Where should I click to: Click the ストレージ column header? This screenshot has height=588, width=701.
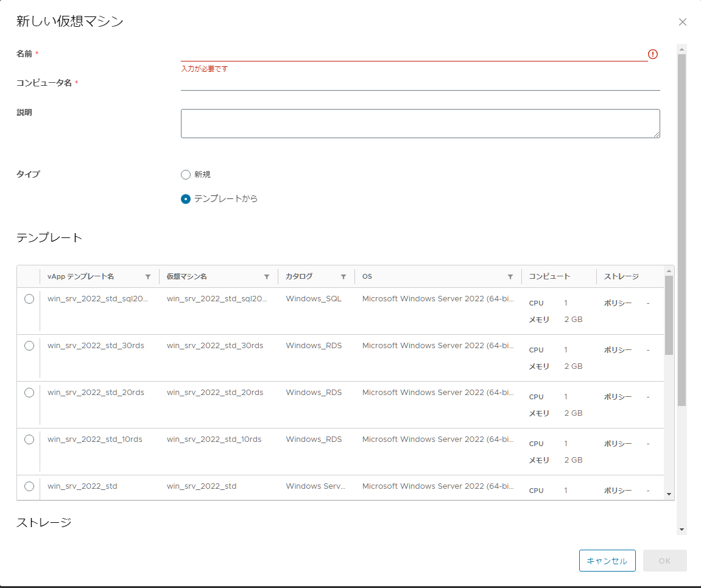pyautogui.click(x=621, y=276)
